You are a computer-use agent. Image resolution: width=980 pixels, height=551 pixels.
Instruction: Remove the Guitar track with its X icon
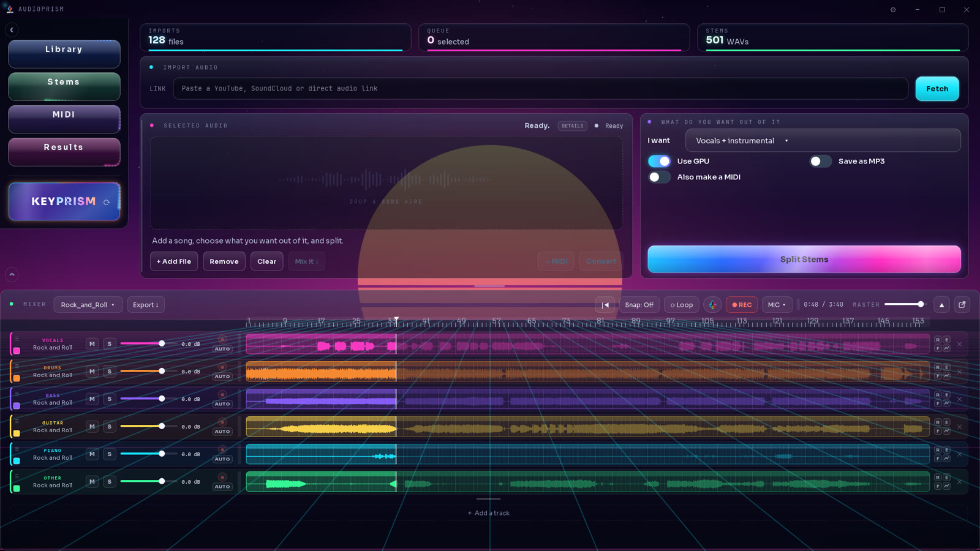pyautogui.click(x=959, y=427)
